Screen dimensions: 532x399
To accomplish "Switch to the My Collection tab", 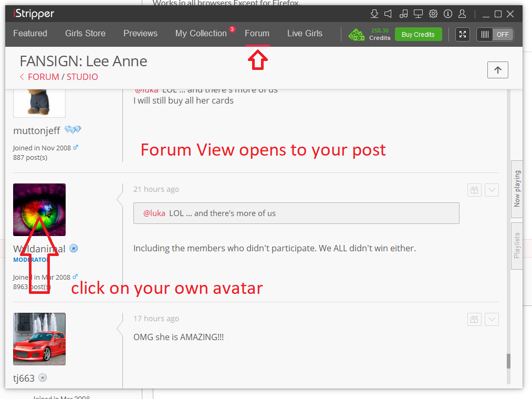I will (x=201, y=34).
